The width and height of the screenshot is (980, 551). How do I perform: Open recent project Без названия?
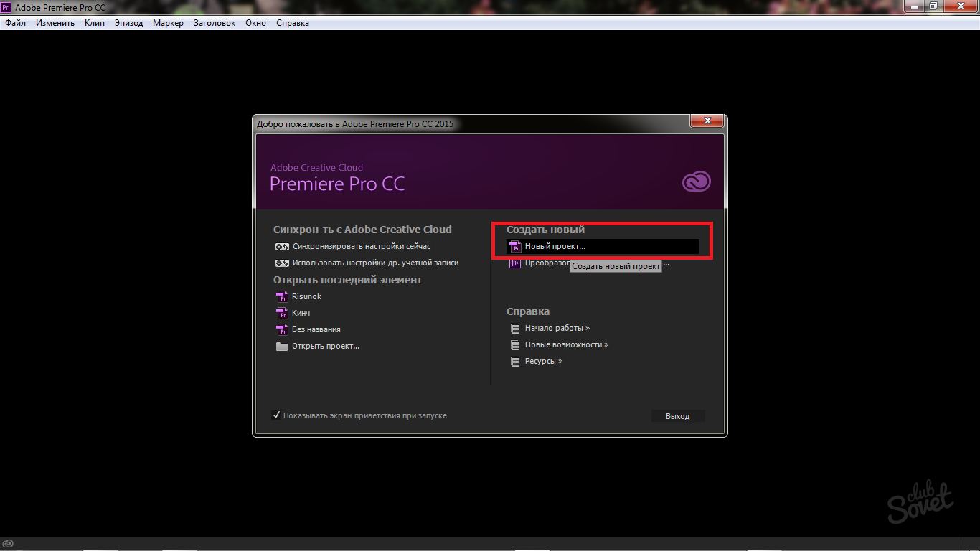tap(316, 329)
